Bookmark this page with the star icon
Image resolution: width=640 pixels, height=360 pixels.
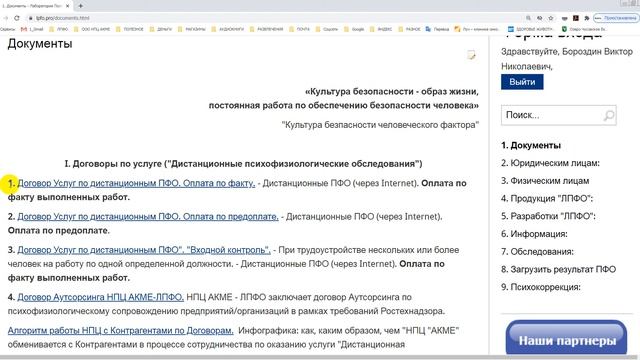551,18
